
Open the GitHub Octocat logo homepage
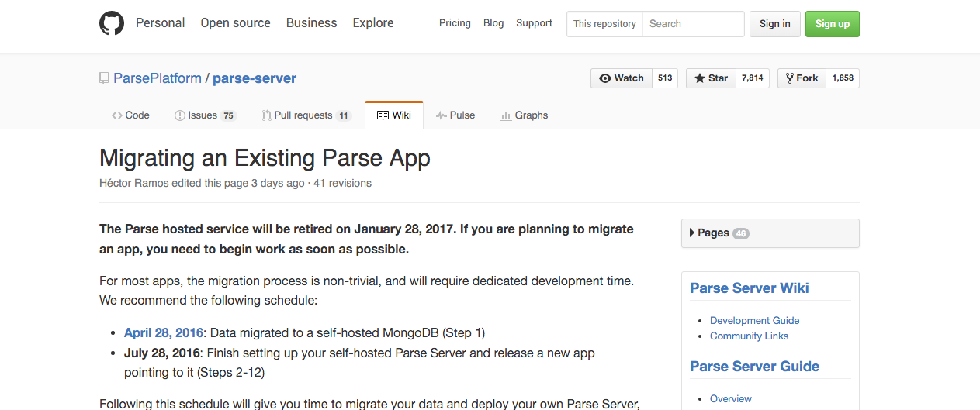pyautogui.click(x=112, y=23)
